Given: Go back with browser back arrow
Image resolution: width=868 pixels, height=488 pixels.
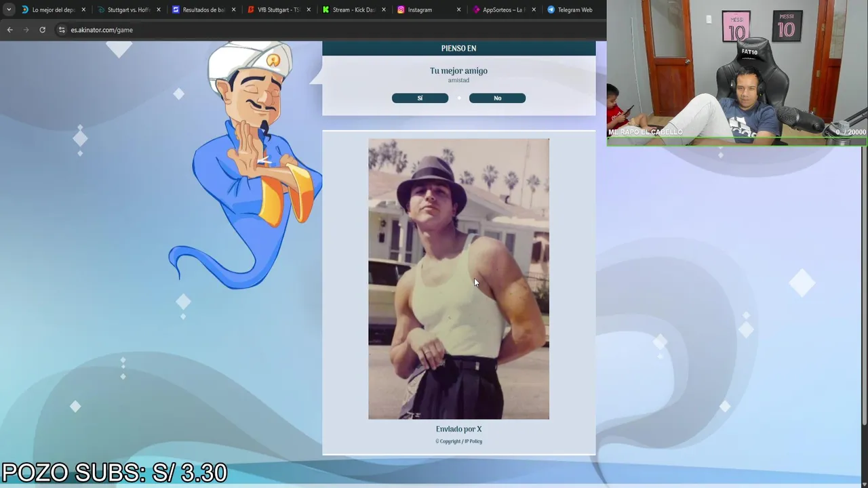Looking at the screenshot, I should click(9, 30).
